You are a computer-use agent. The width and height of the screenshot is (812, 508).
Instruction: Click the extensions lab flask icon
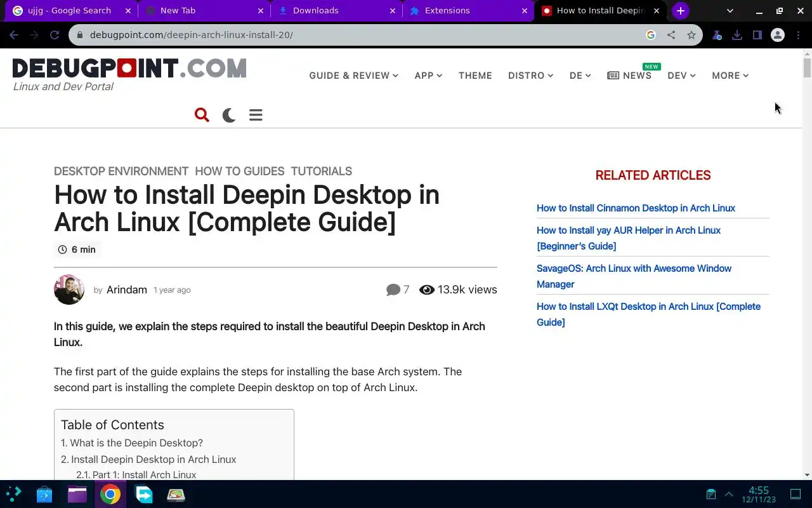[x=717, y=35]
